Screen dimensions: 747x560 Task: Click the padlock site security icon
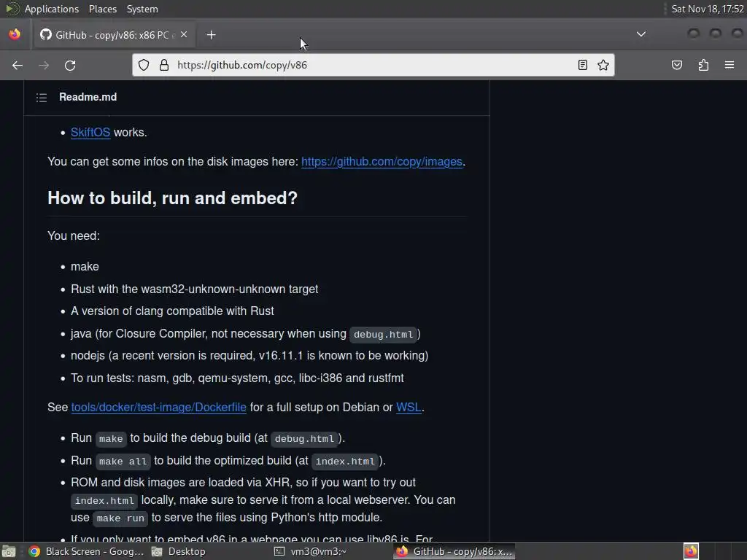164,65
